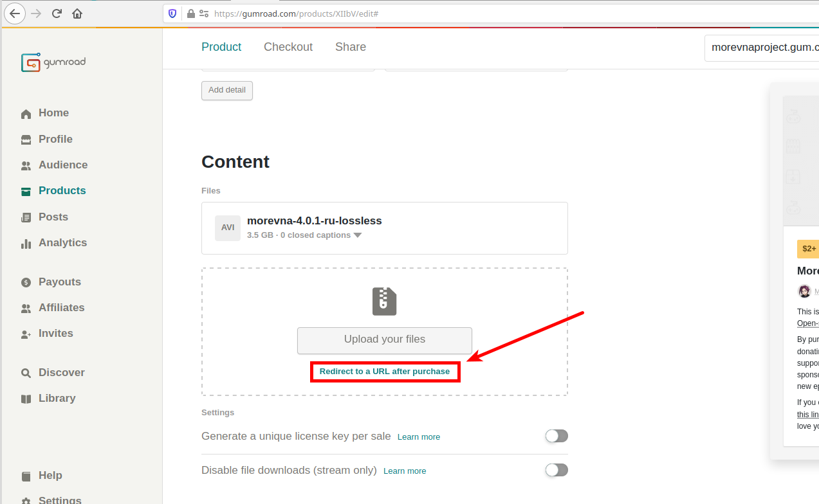Click Redirect to a URL after purchase

click(385, 372)
